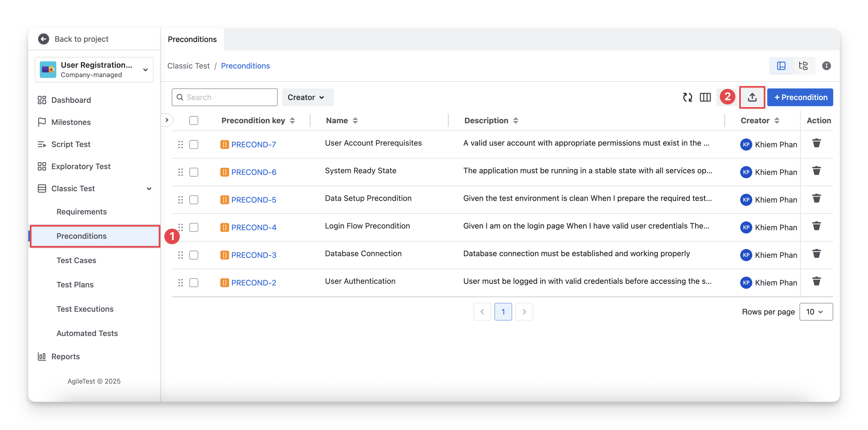The height and width of the screenshot is (430, 868).
Task: Delete PRECOND-7 with trash icon
Action: coord(816,143)
